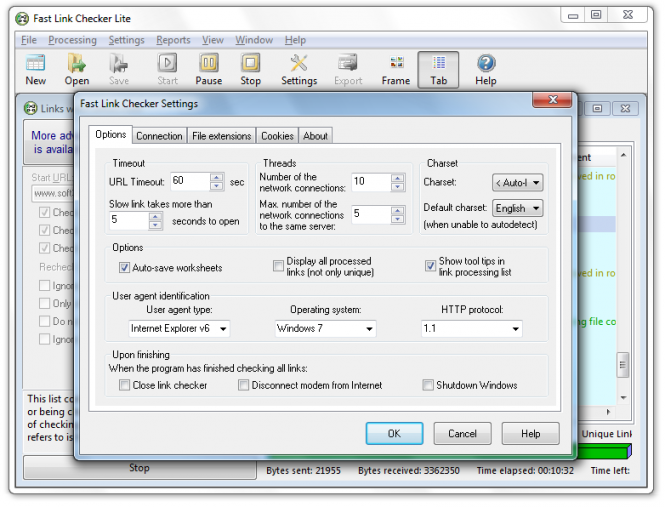Viewport: 665px width, 507px height.
Task: Switch to the About tab
Action: point(316,136)
